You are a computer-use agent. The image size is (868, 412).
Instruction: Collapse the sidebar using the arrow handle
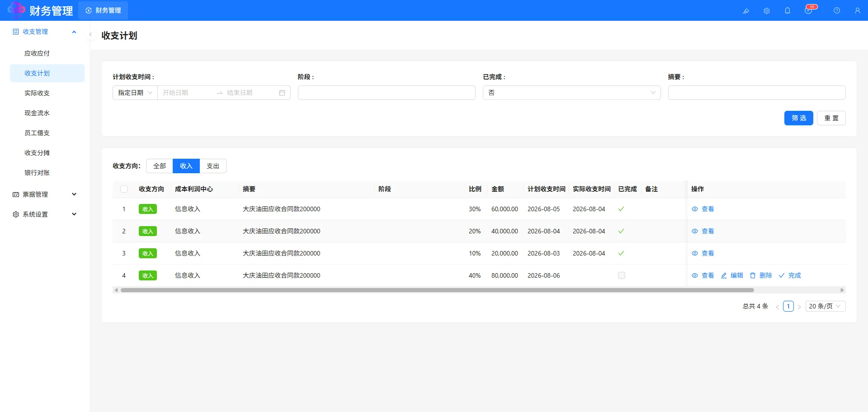click(x=90, y=34)
